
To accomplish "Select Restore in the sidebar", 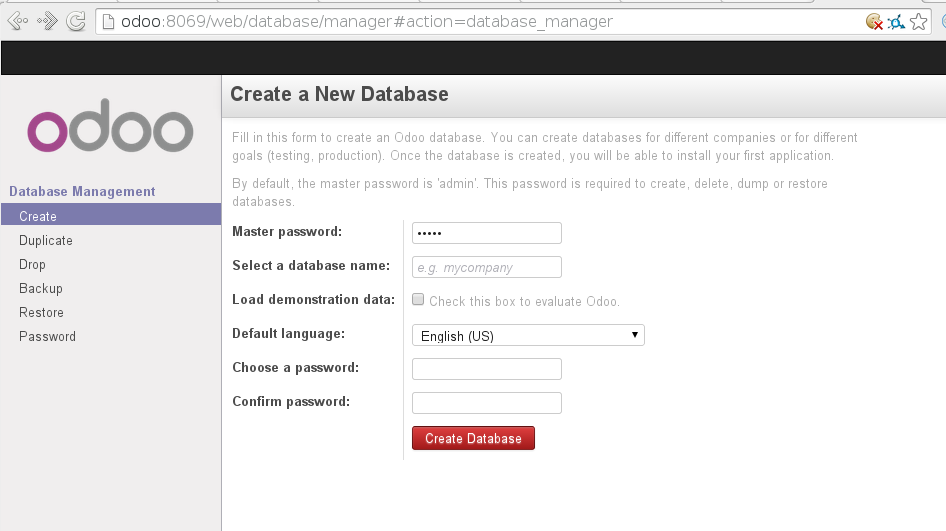I will click(41, 312).
